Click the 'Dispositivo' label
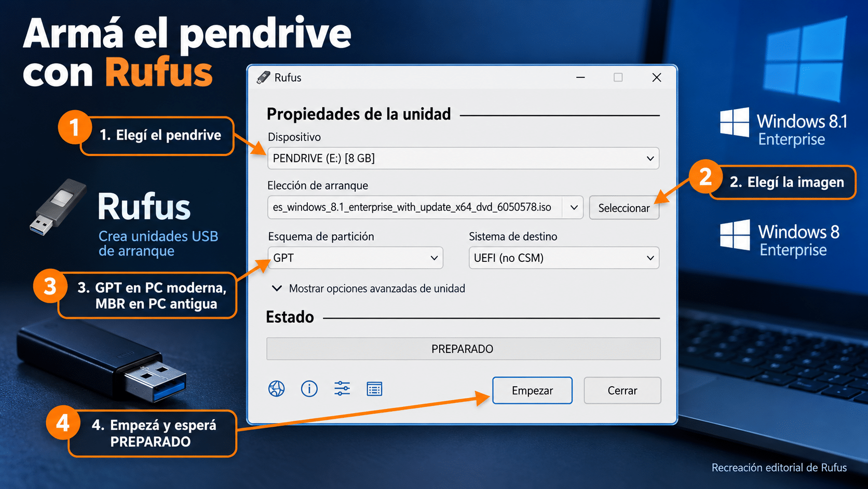Image resolution: width=868 pixels, height=489 pixels. tap(294, 137)
